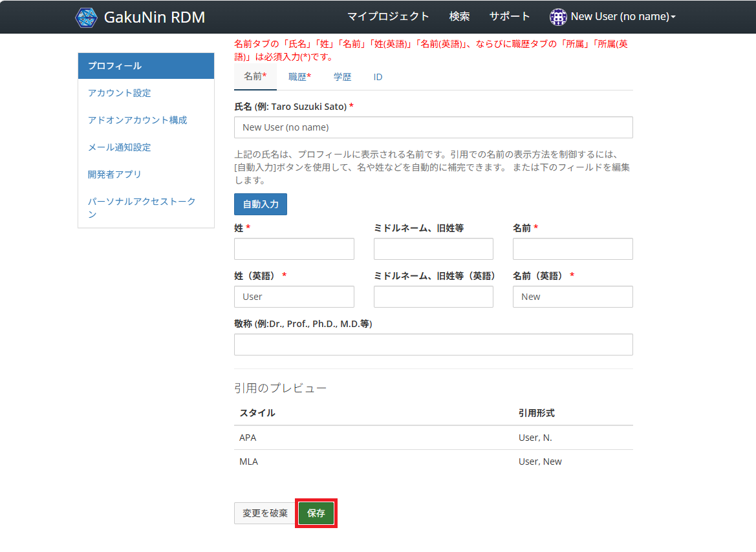
Task: Open マイプロジェクト from the top navigation
Action: tap(387, 16)
